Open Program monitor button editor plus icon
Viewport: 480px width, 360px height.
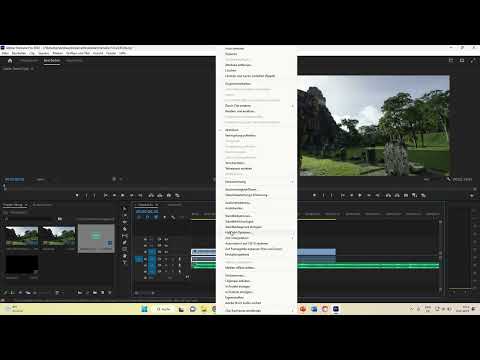coord(472,196)
